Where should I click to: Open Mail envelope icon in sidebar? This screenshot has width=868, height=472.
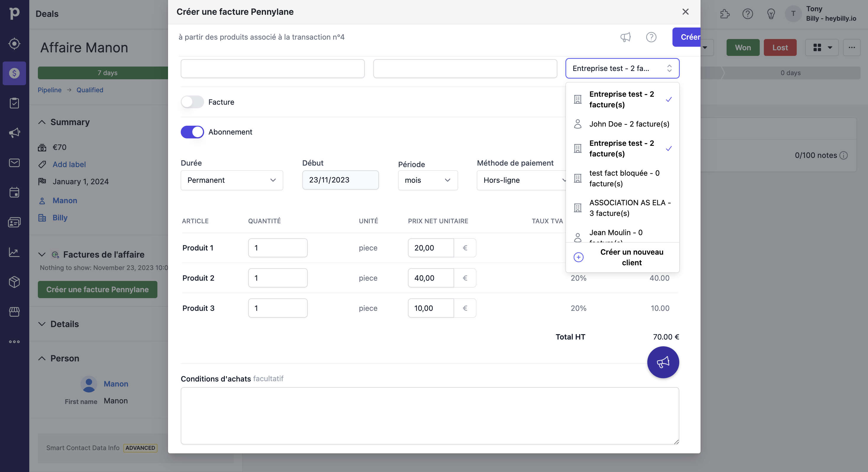tap(14, 163)
